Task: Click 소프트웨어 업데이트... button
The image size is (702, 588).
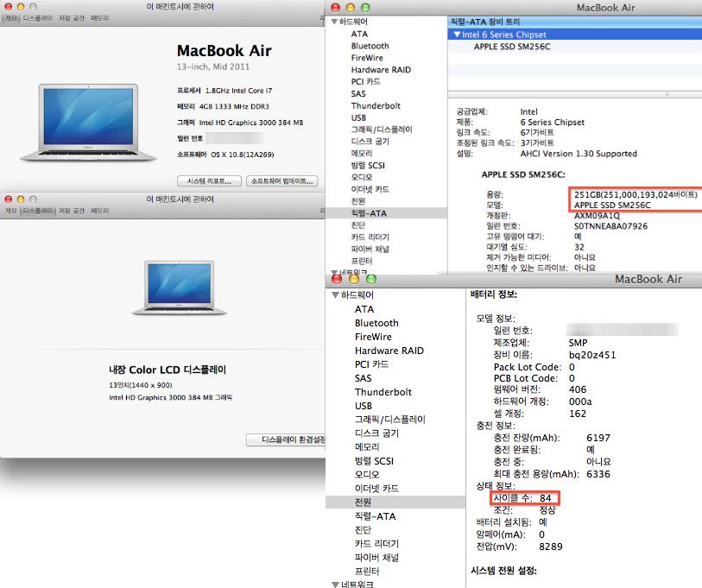Action: point(282,181)
